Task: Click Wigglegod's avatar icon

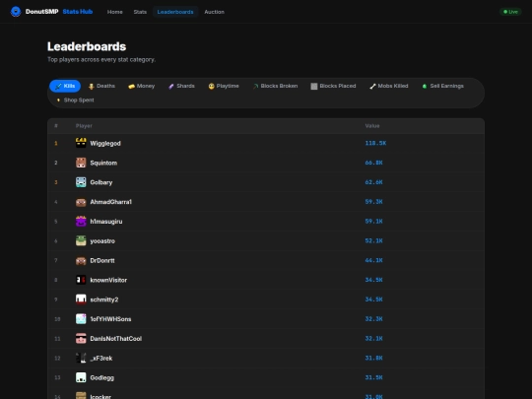Action: [81, 143]
